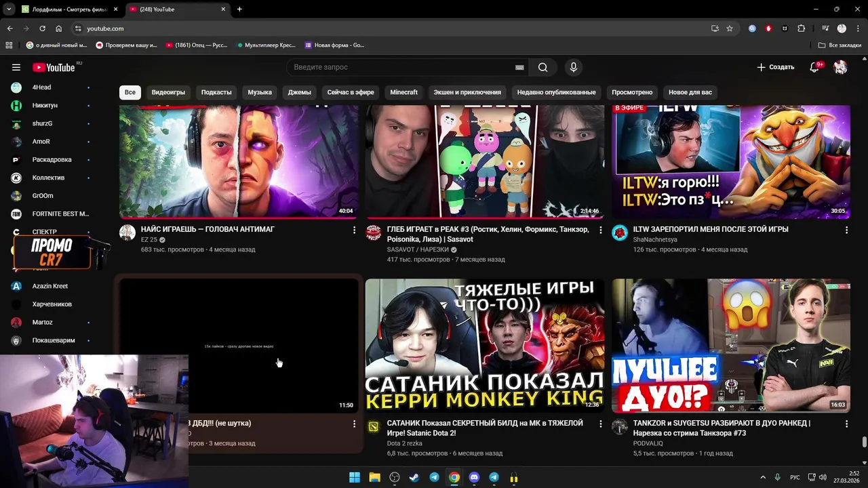Screen dimensions: 868x488
Task: Open EZ 25 channel avatar
Action: click(x=127, y=233)
